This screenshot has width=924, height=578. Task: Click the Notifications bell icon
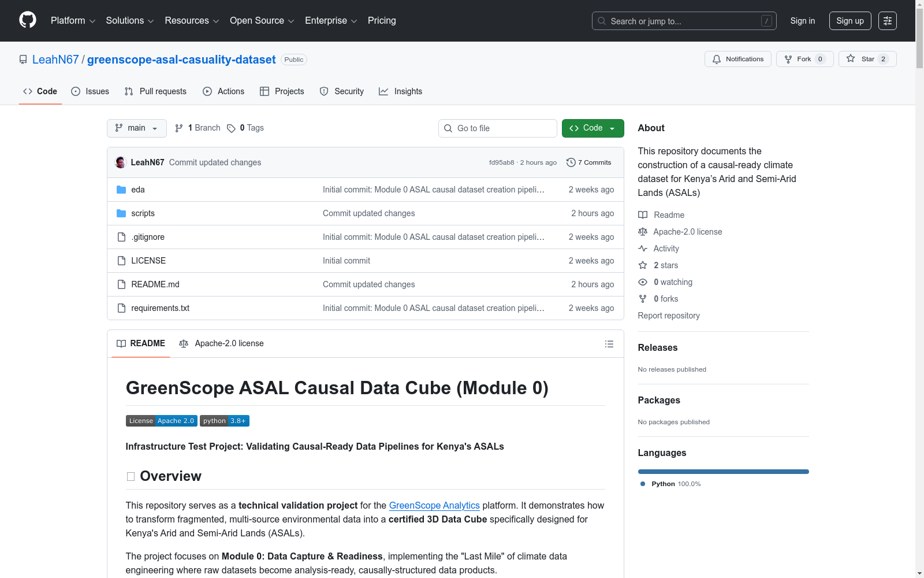click(x=717, y=59)
